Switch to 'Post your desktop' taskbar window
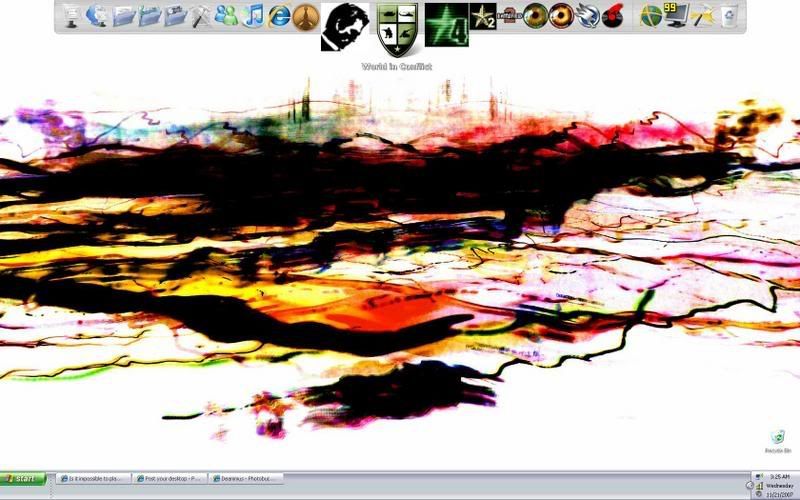This screenshot has height=500, width=800. [x=170, y=479]
